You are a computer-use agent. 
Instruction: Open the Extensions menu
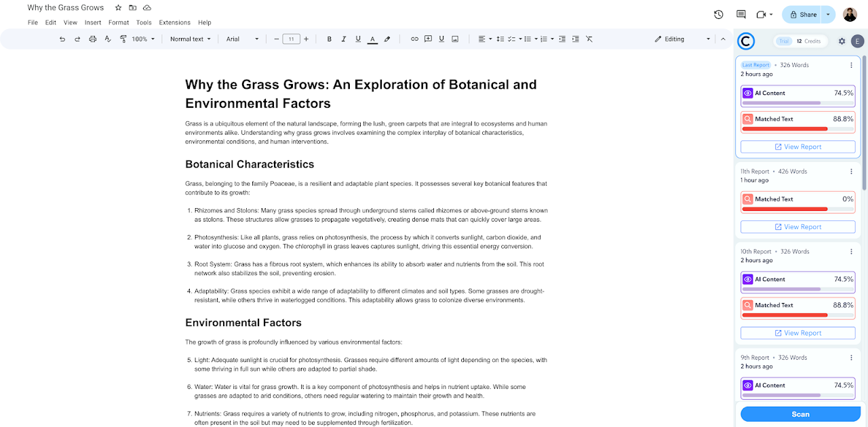[174, 22]
